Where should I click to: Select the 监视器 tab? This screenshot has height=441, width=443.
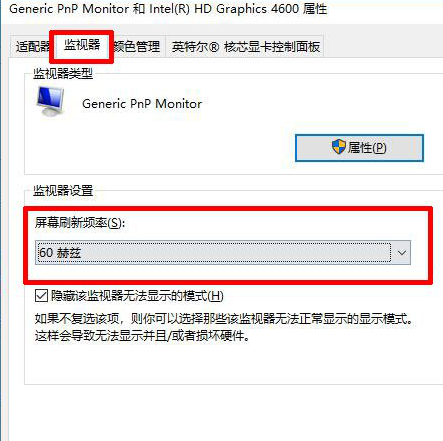tap(82, 45)
